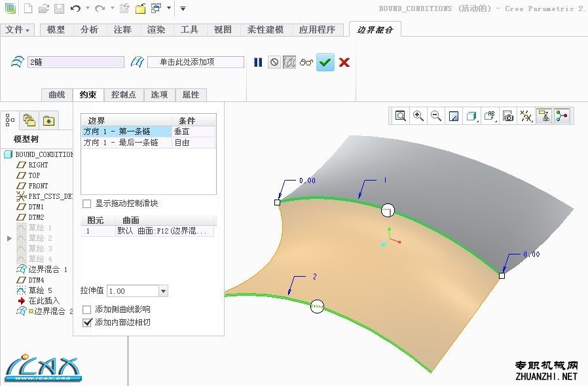Uncheck the 添加内部边相切 checkbox
Screen dimensions: 588x386
87,323
